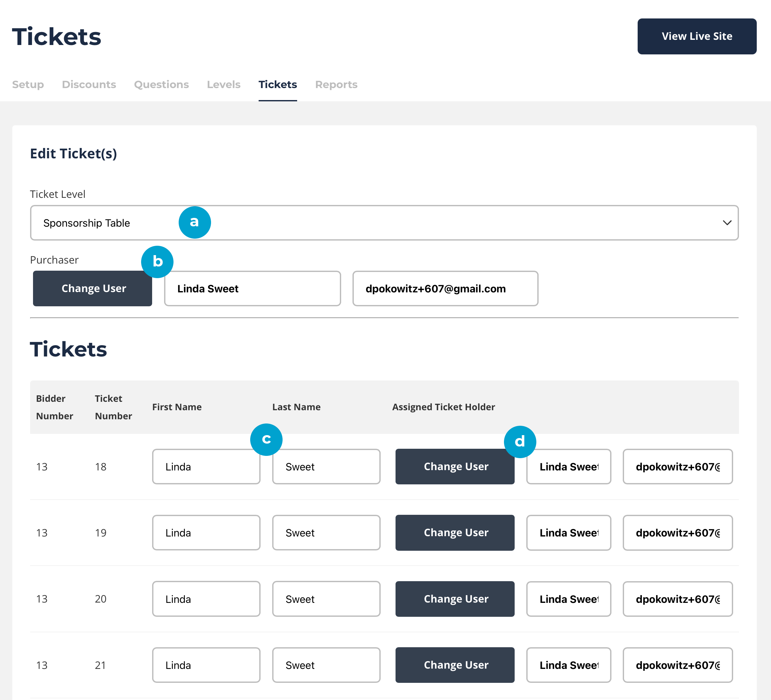Edit First Name field of ticket 18
This screenshot has height=700, width=771.
point(206,466)
